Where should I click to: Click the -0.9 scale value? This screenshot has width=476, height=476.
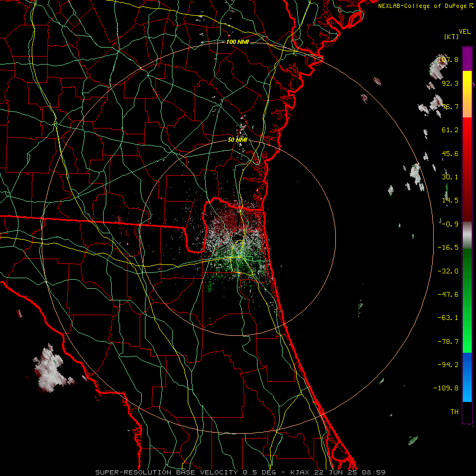(x=450, y=224)
